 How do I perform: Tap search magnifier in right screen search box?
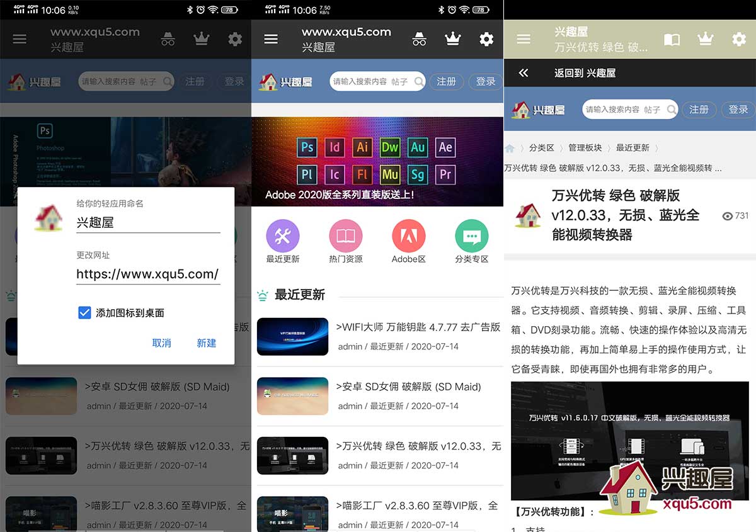point(672,110)
